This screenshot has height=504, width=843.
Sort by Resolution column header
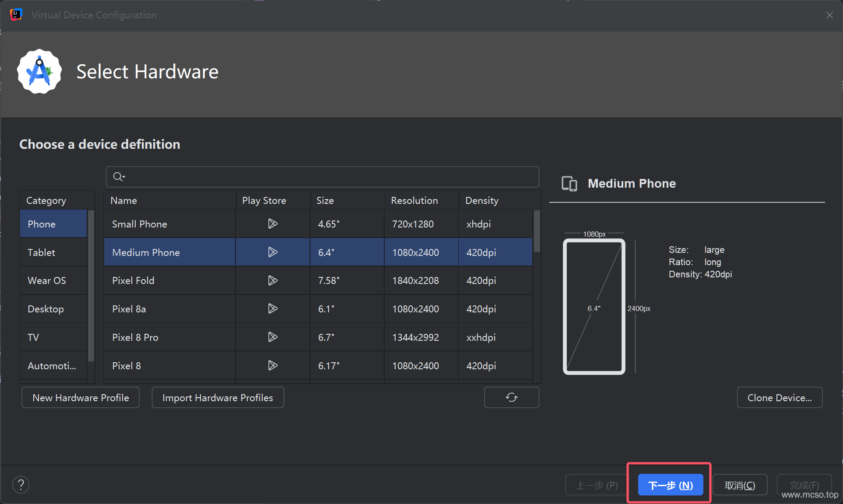422,200
